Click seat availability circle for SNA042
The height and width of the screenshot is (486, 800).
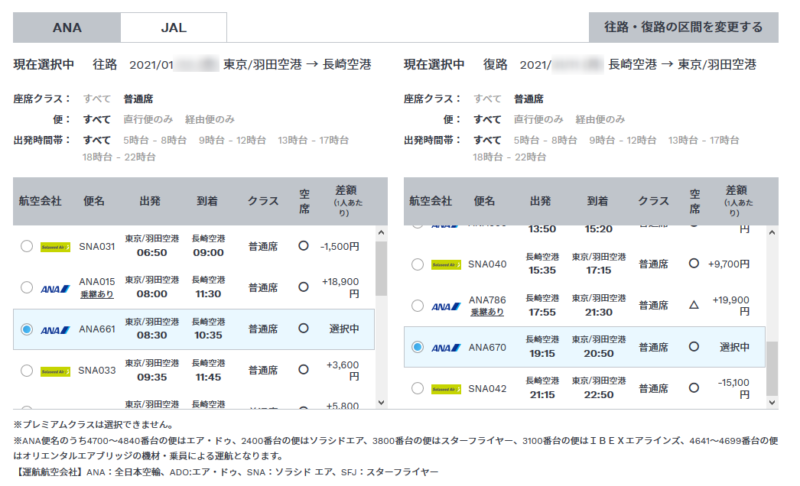[693, 388]
